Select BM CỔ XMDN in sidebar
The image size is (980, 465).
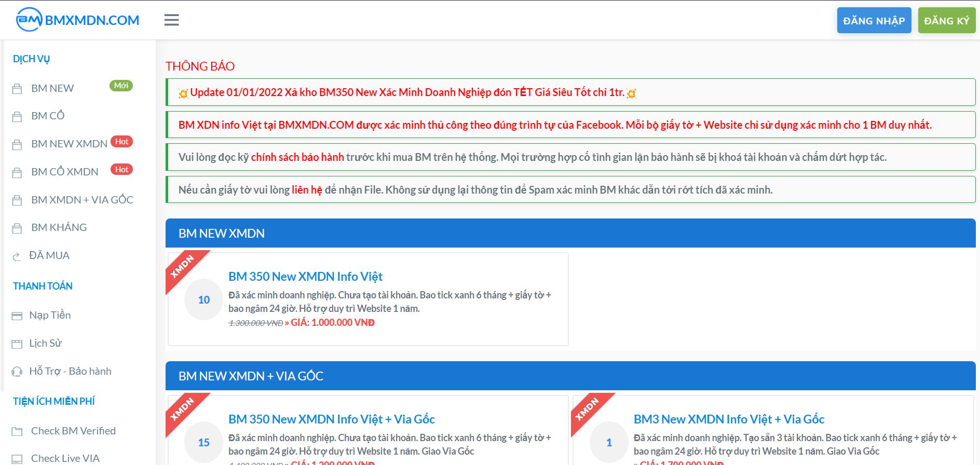tap(64, 172)
